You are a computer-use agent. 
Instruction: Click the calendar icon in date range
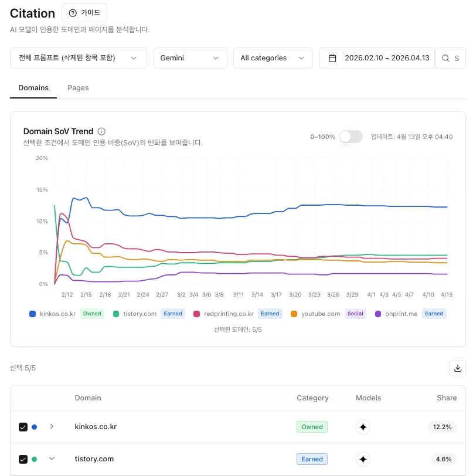332,58
